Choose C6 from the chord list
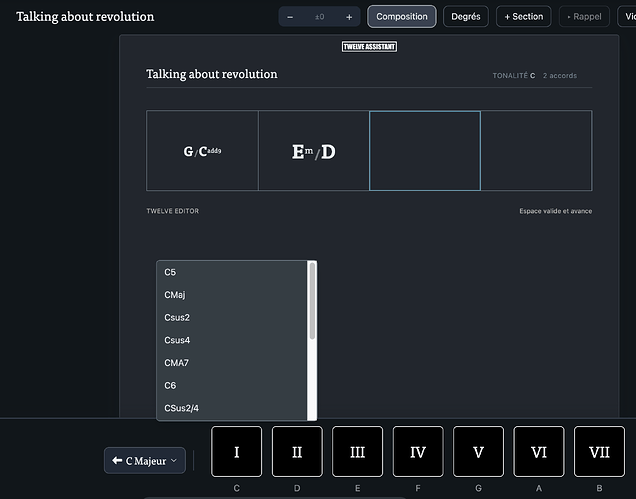The height and width of the screenshot is (499, 636). [x=232, y=386]
